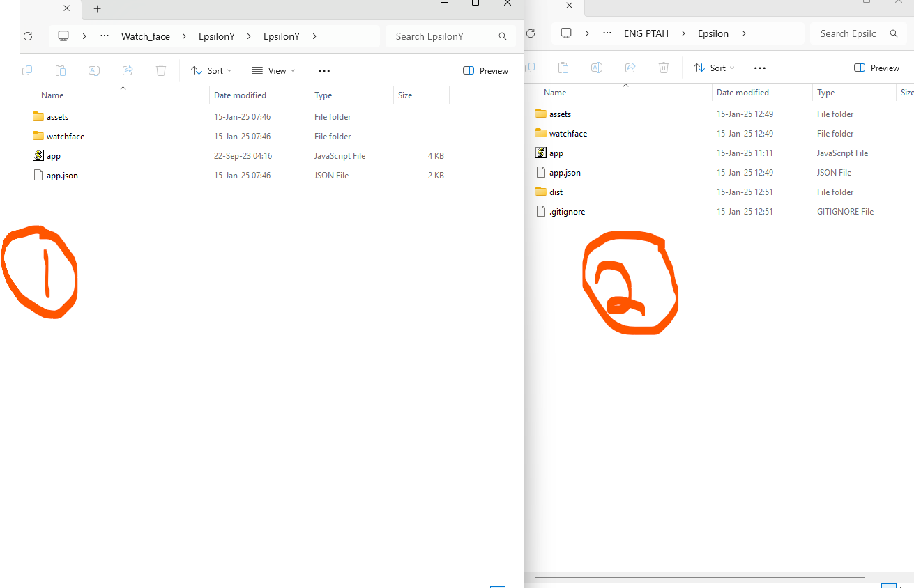Toggle the Preview pane in the EpsilonY window
This screenshot has width=914, height=588.
(x=486, y=70)
